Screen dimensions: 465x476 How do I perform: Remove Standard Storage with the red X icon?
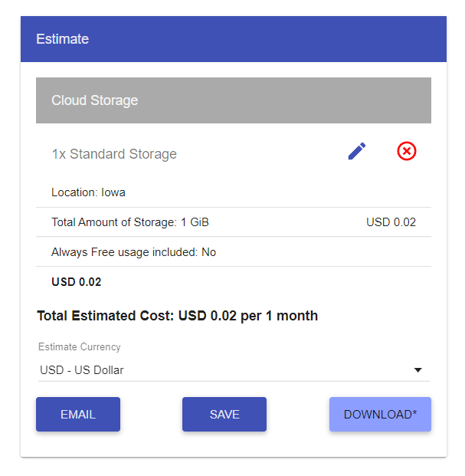407,151
